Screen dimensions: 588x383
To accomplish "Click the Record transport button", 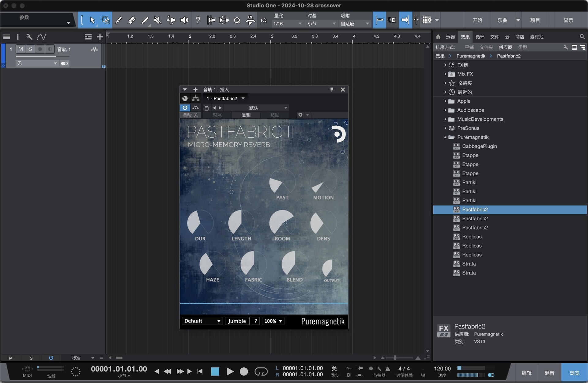I will pos(244,371).
